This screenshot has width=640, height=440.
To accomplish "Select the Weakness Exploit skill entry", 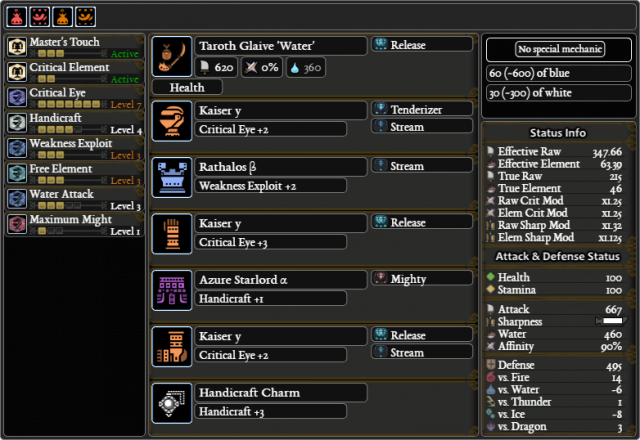I will coord(75,148).
